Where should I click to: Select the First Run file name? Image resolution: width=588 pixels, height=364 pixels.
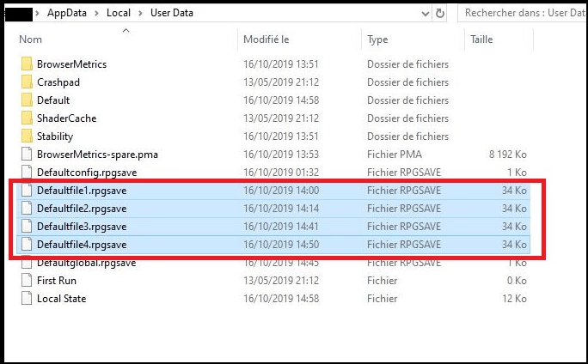pyautogui.click(x=57, y=280)
